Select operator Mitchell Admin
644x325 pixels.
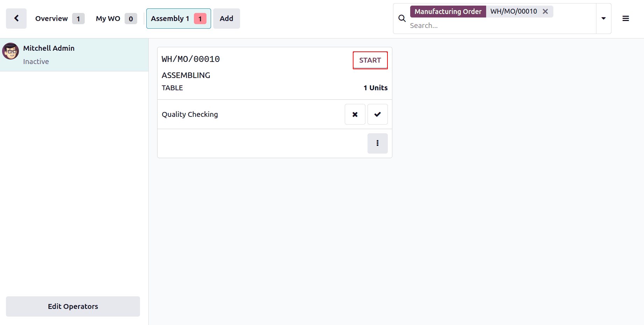(74, 55)
